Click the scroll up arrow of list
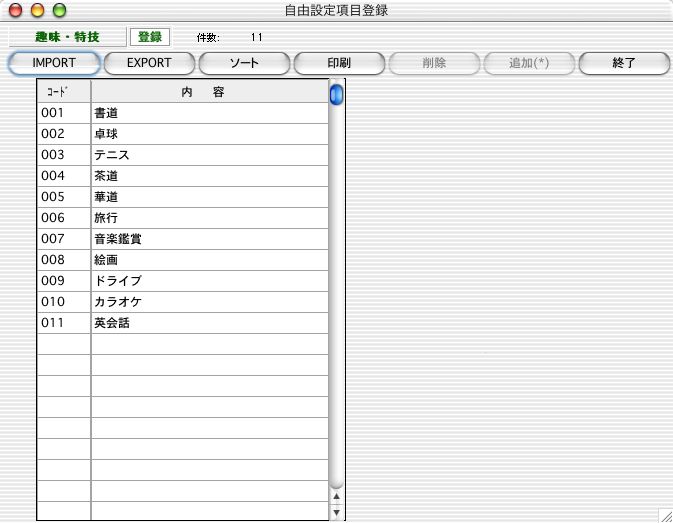This screenshot has height=523, width=673. click(336, 495)
